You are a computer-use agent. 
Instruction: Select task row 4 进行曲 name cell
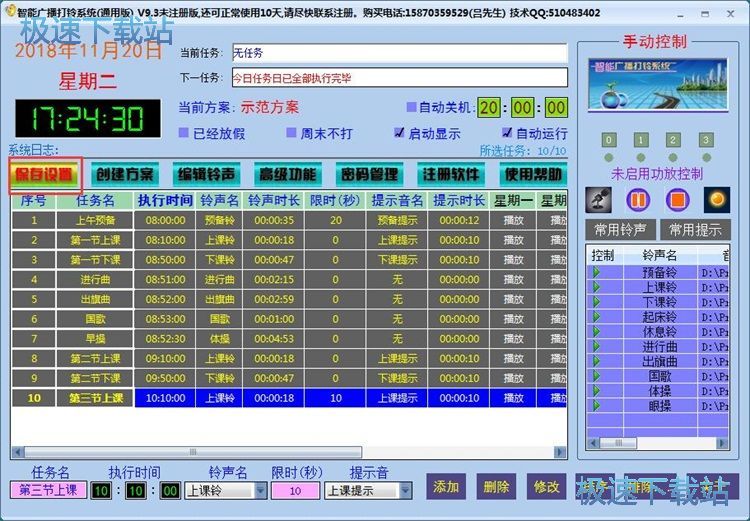pyautogui.click(x=95, y=279)
